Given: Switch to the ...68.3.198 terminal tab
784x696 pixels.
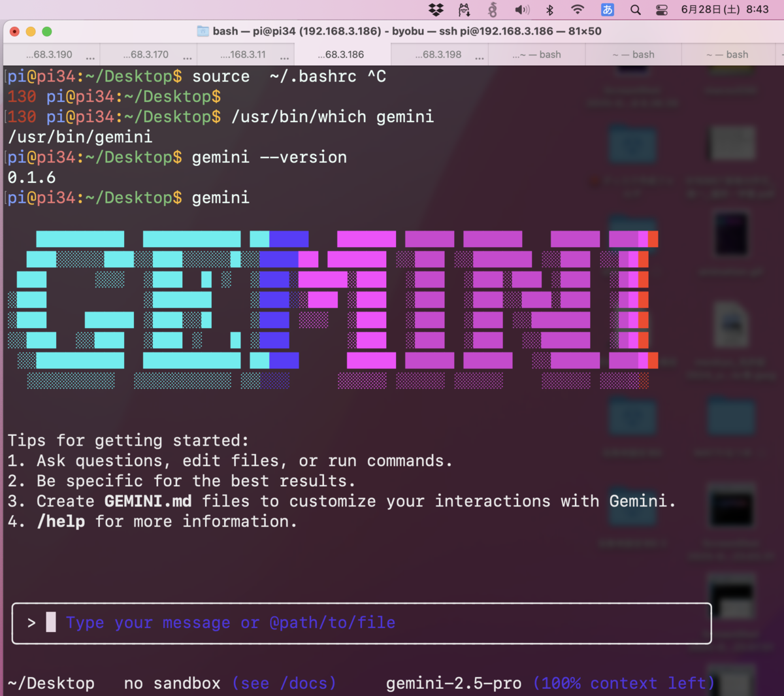Looking at the screenshot, I should [x=438, y=55].
